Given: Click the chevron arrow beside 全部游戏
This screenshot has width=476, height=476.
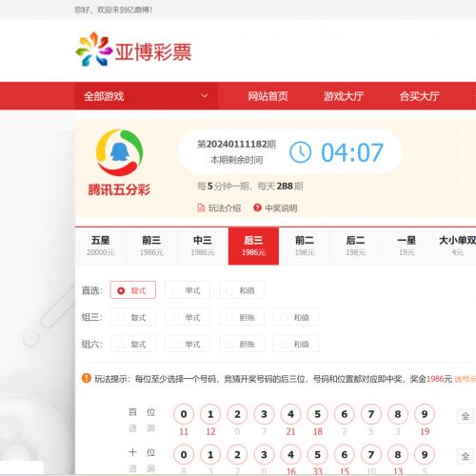Looking at the screenshot, I should click(205, 95).
